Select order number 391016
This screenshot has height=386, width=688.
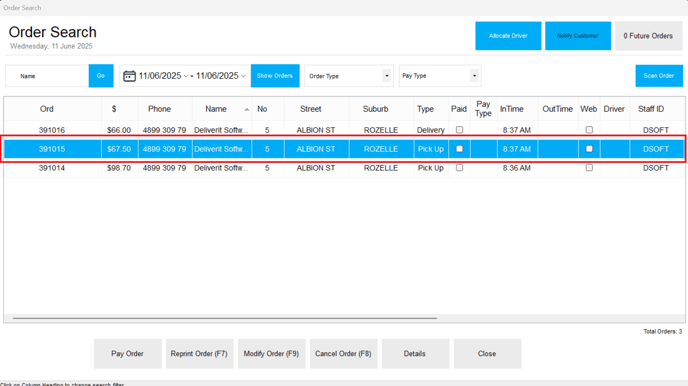[x=52, y=130]
